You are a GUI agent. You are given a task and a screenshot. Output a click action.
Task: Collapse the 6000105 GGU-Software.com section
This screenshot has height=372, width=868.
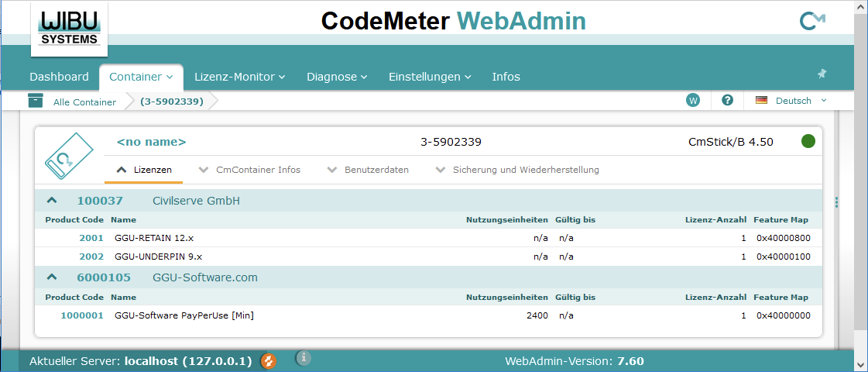(x=52, y=277)
